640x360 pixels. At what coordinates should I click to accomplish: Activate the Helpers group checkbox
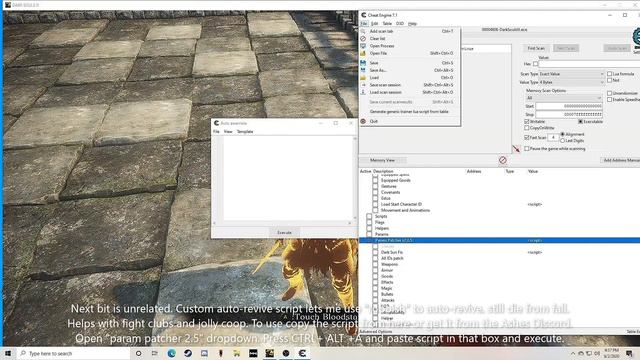[x=369, y=229]
